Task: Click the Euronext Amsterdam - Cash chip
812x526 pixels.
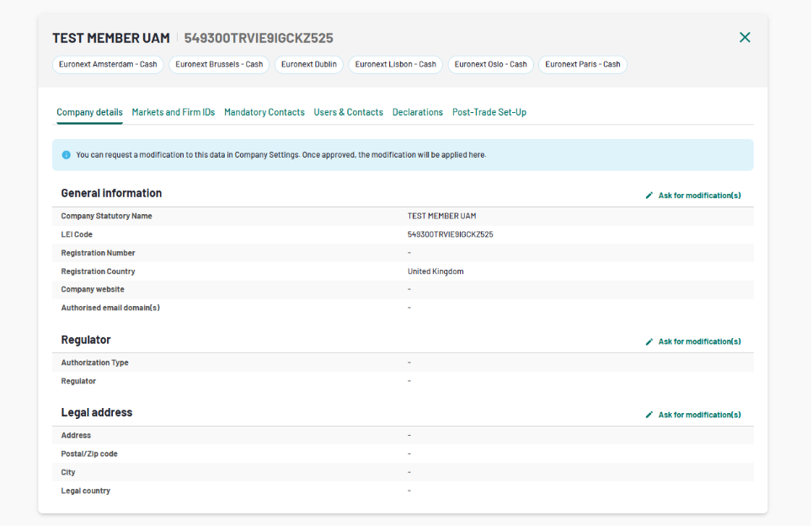Action: (108, 64)
